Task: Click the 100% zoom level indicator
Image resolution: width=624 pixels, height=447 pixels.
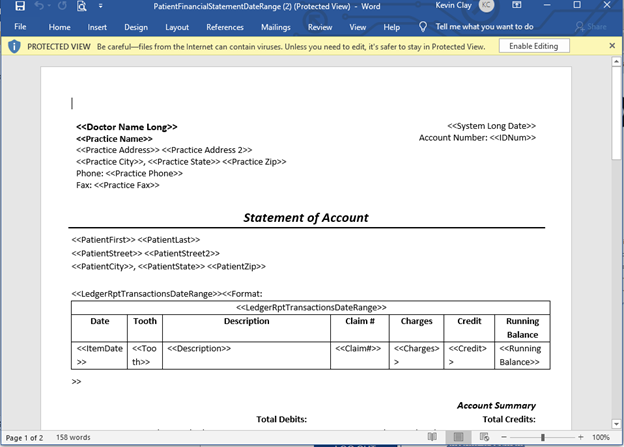Action: tap(602, 437)
